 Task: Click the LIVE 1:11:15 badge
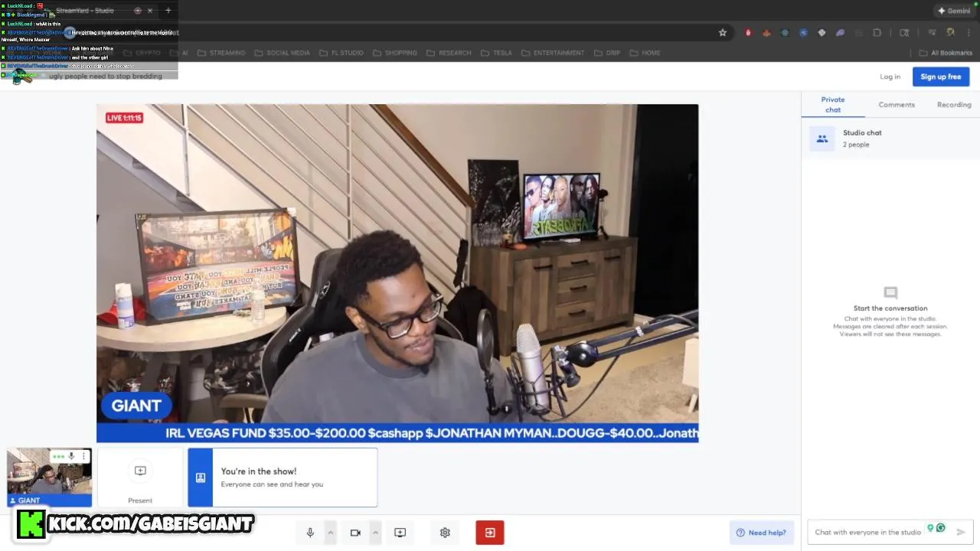click(x=124, y=118)
